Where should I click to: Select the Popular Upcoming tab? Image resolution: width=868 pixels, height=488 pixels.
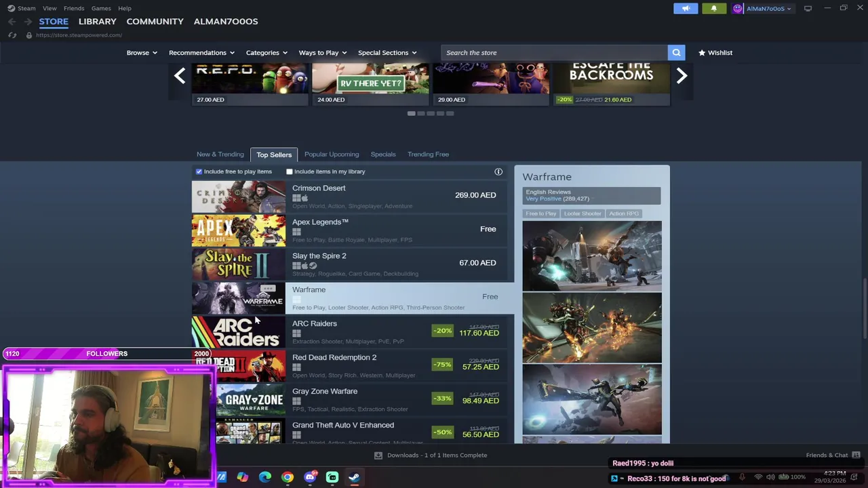332,154
